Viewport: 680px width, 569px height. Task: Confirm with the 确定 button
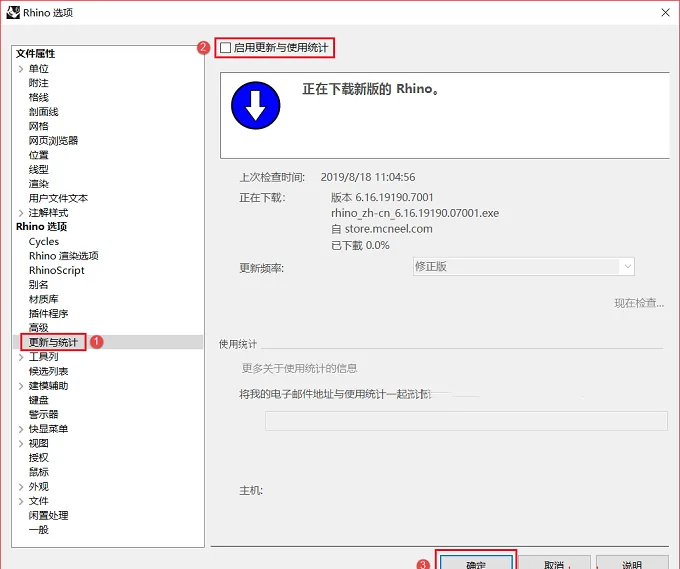point(476,562)
